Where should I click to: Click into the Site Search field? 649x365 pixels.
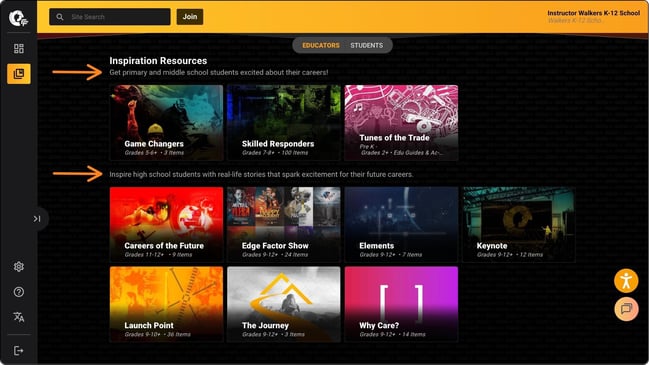(110, 17)
